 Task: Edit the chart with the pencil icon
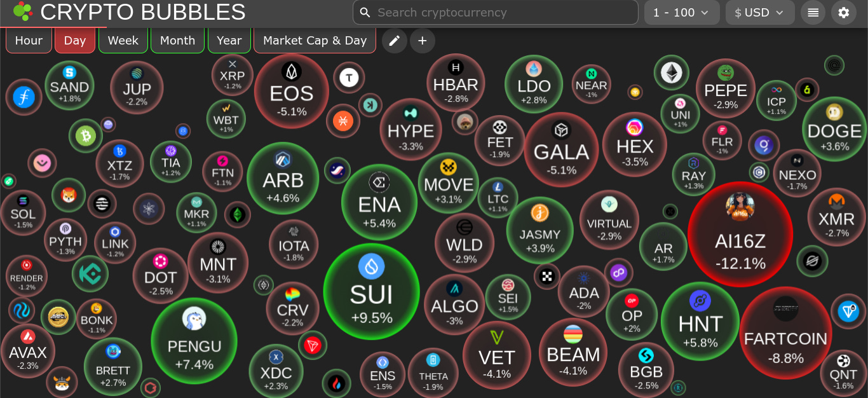tap(394, 41)
